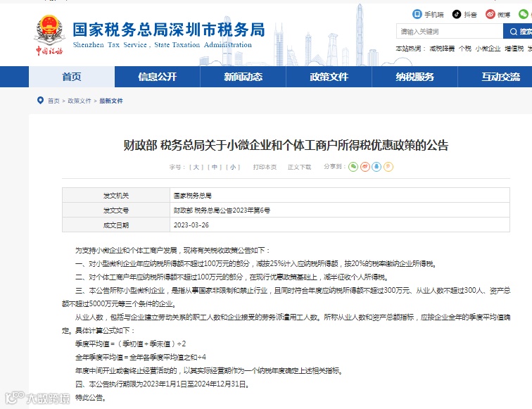Click the closing text 特此公告。

(x=91, y=398)
